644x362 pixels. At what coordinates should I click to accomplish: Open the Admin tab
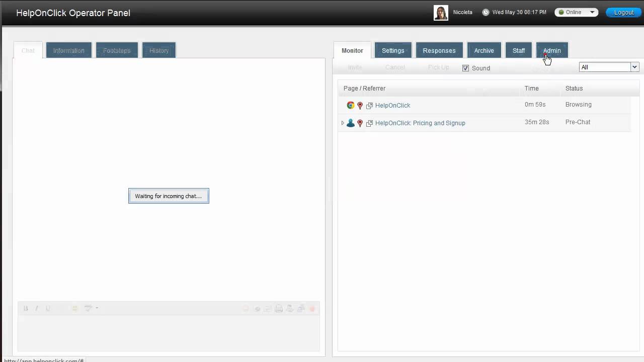[x=552, y=50]
